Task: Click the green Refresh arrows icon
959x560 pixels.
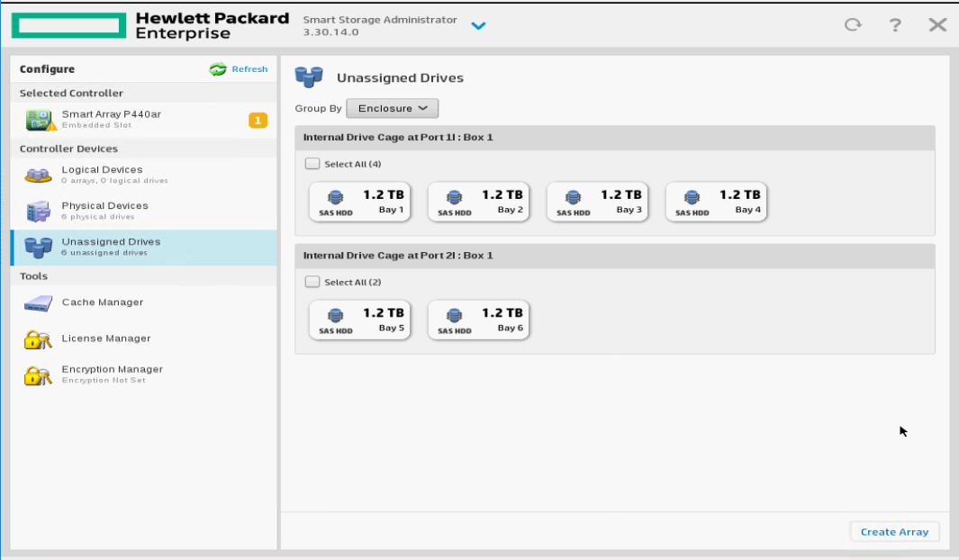Action: point(218,69)
